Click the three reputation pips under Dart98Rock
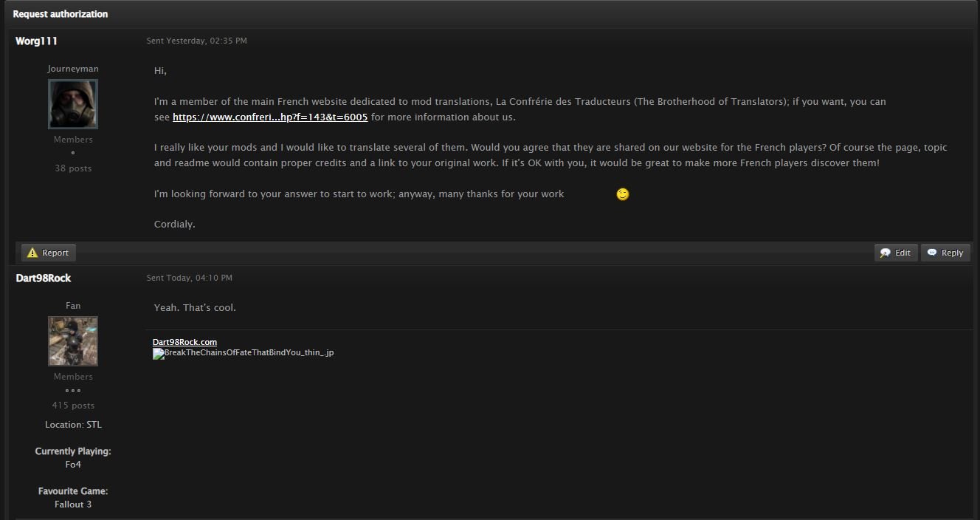The image size is (980, 520). [73, 391]
